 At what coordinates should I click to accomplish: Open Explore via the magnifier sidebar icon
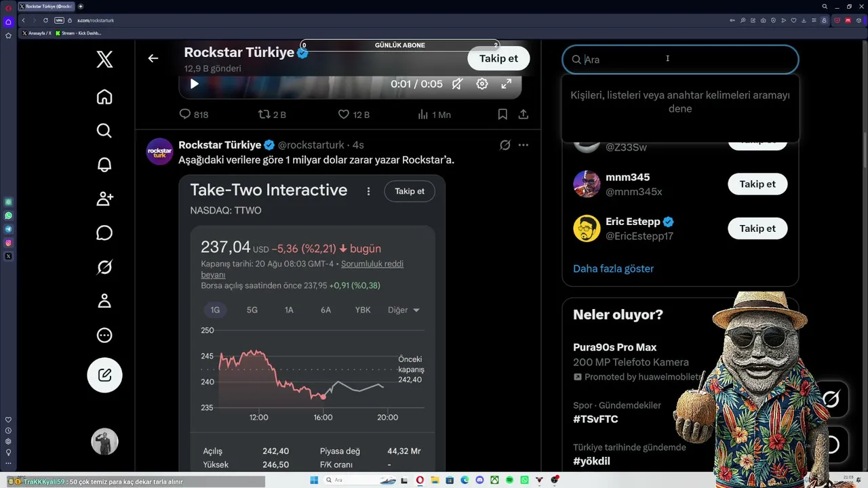tap(104, 131)
